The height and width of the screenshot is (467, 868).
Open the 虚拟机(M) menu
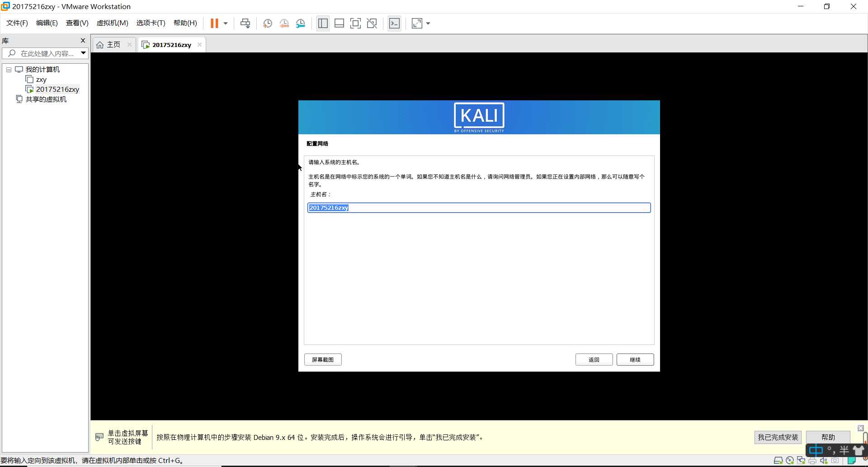[x=113, y=23]
